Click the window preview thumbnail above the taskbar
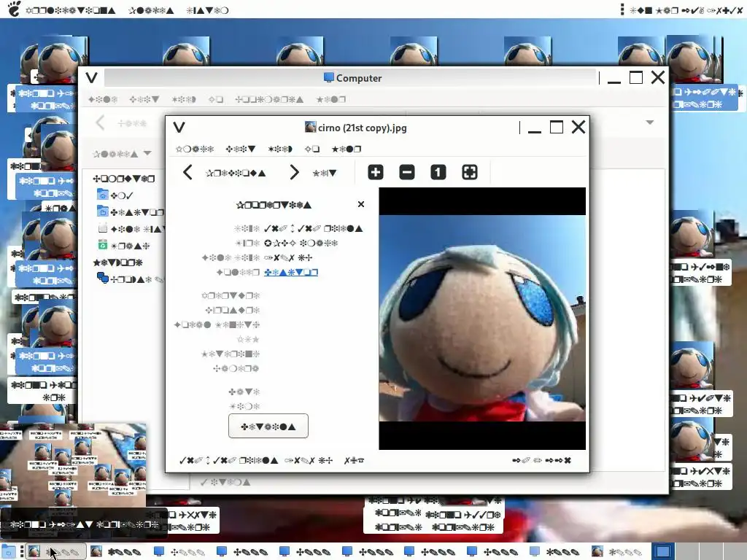The height and width of the screenshot is (560, 747). (x=74, y=466)
